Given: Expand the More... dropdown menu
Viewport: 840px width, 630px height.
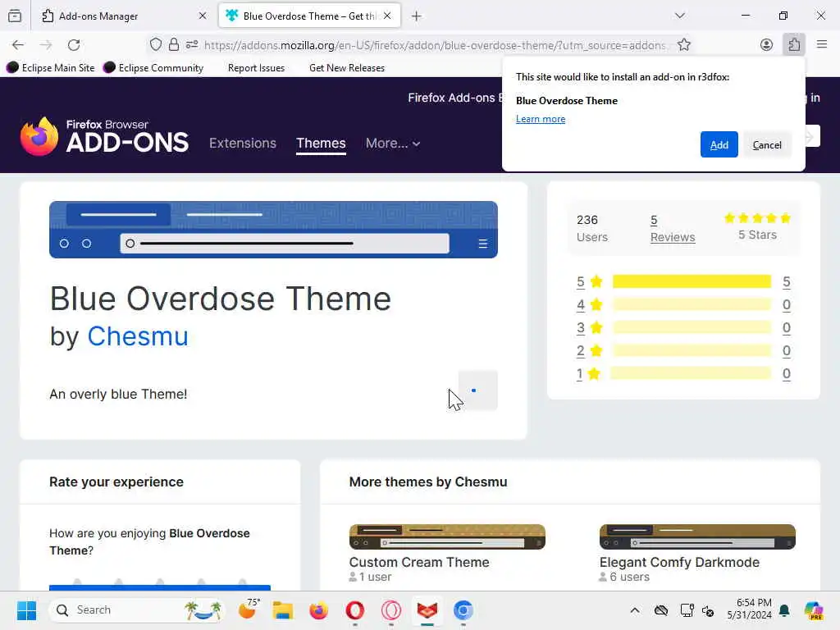Looking at the screenshot, I should [393, 143].
